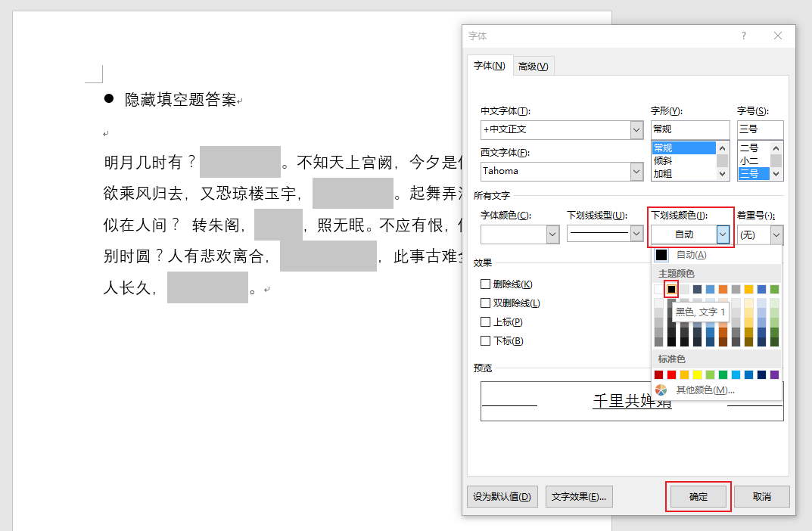
Task: Open 其他颜色(M)... custom colors
Action: point(705,390)
